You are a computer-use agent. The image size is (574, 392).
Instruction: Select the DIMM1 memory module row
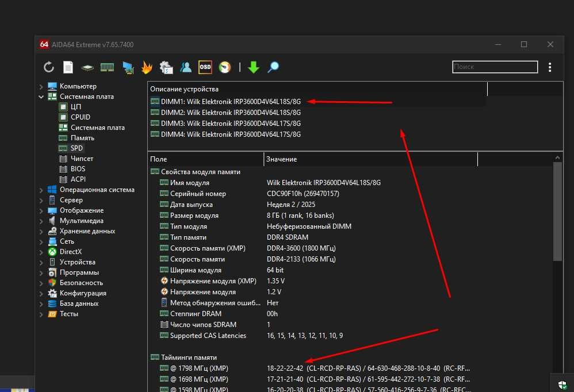click(x=317, y=102)
